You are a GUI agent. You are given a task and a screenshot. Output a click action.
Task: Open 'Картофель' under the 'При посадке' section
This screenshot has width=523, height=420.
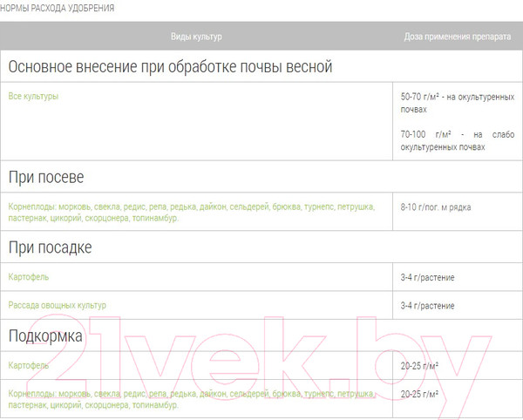point(29,277)
